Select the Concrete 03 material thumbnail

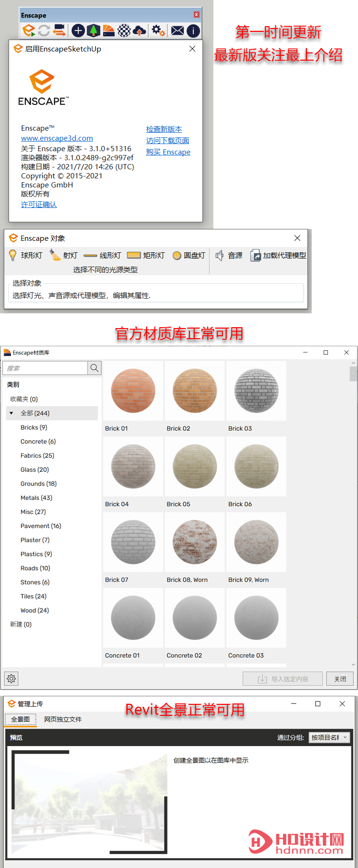pyautogui.click(x=256, y=618)
